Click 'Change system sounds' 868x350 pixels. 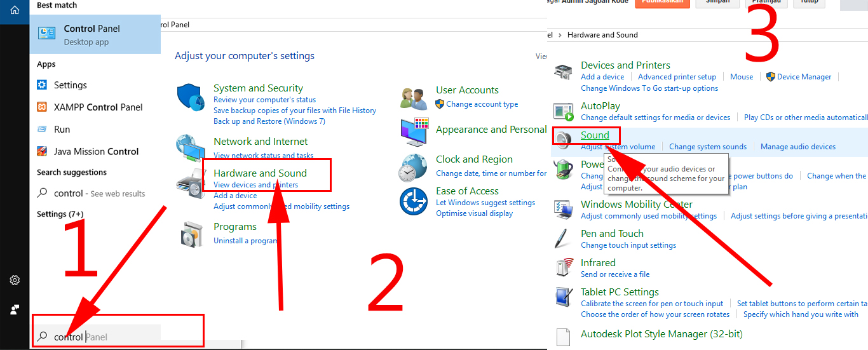708,147
